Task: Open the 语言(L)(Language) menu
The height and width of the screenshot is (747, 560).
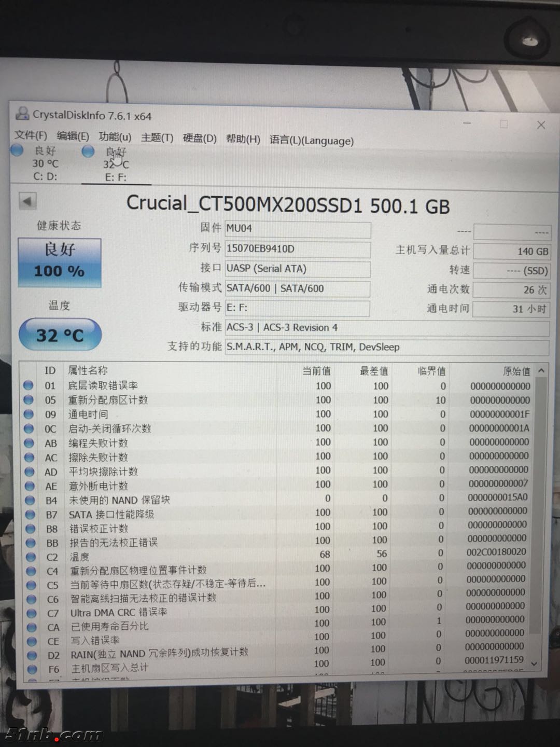Action: (311, 141)
